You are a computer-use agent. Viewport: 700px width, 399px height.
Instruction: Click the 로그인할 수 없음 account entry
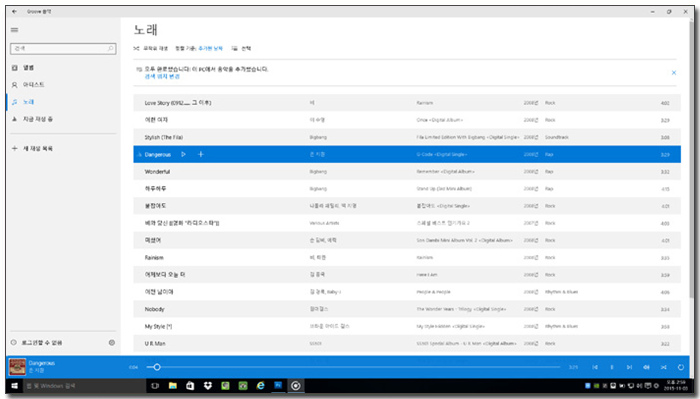(42, 343)
